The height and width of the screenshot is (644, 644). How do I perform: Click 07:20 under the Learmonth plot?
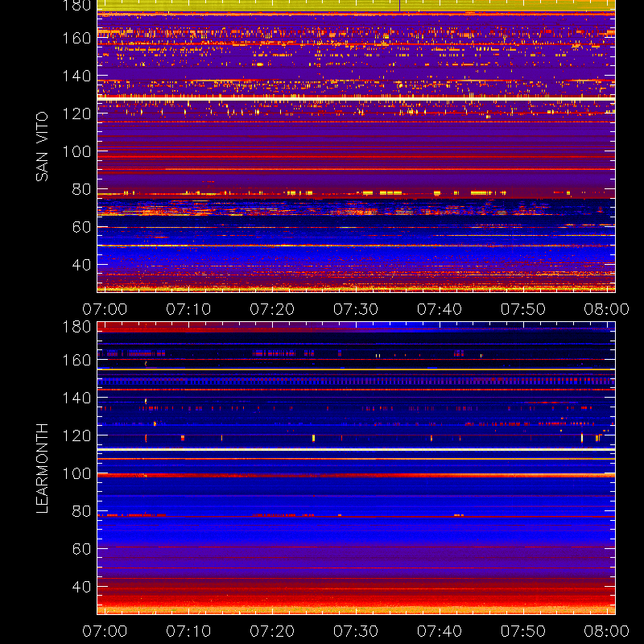[272, 631]
